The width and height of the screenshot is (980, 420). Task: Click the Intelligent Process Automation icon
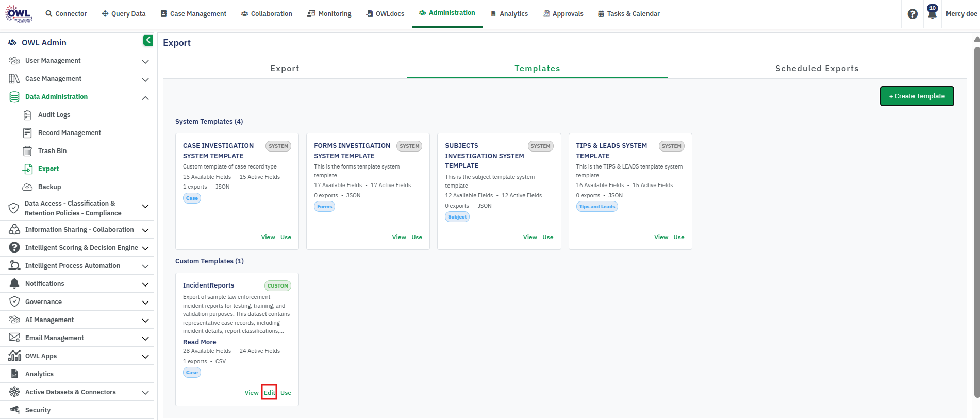(x=14, y=266)
